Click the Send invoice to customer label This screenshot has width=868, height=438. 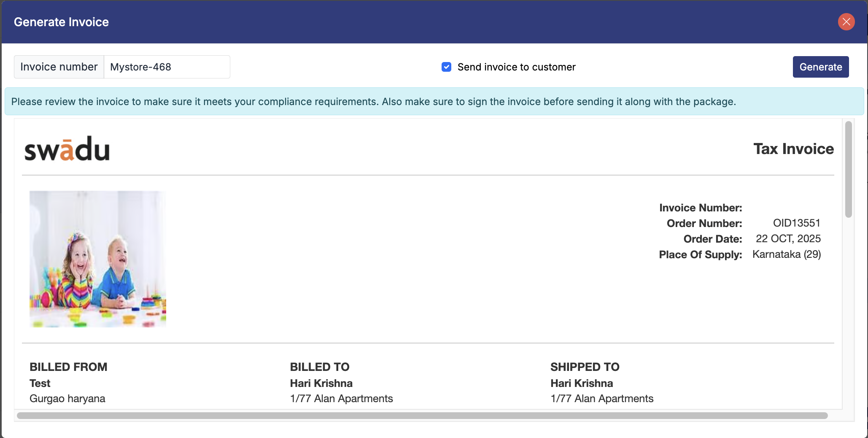(516, 67)
